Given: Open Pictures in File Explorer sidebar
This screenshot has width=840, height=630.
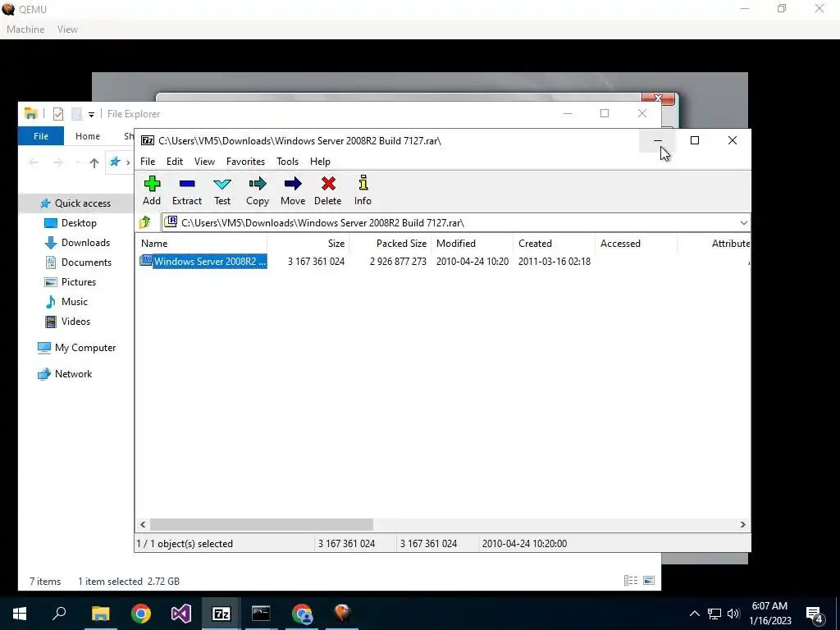Looking at the screenshot, I should (78, 282).
